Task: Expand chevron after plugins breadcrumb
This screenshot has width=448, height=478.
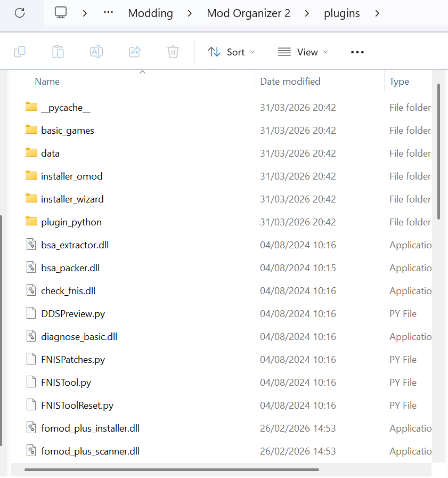Action: tap(377, 13)
